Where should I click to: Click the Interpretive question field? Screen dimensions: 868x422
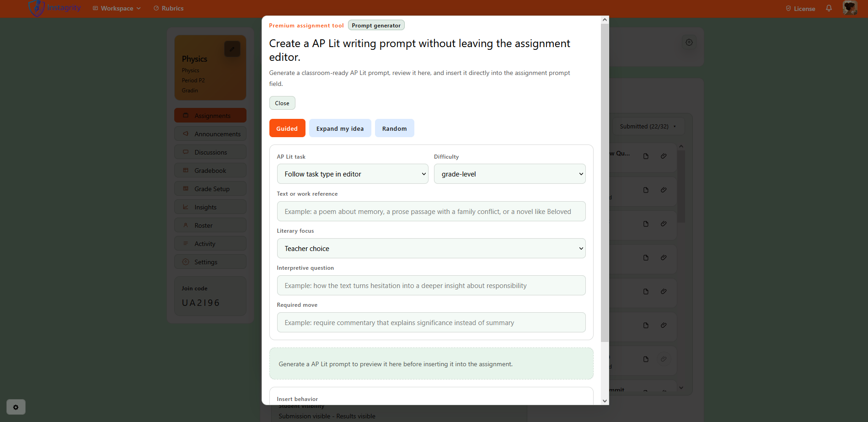tap(431, 285)
